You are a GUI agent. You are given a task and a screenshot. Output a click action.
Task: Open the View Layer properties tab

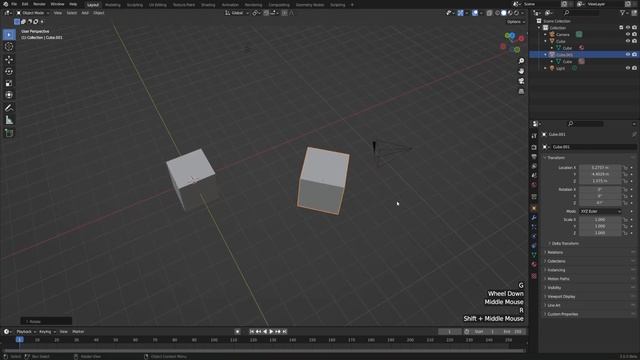[x=534, y=166]
